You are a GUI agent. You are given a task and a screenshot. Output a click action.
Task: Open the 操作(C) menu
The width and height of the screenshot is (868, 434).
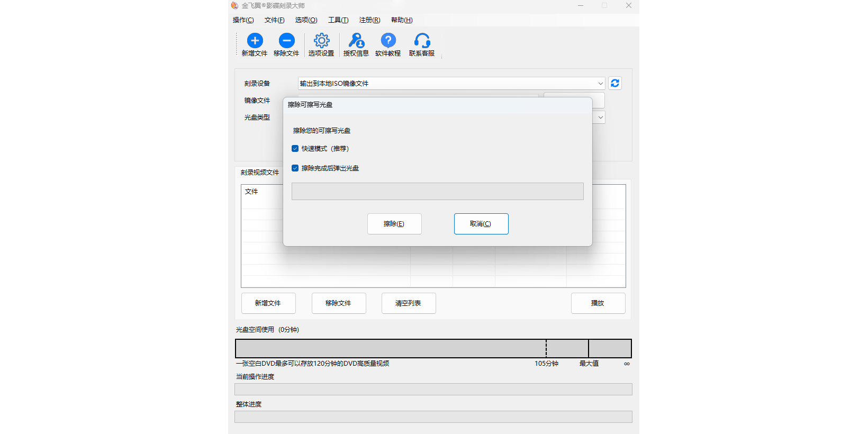click(x=243, y=20)
